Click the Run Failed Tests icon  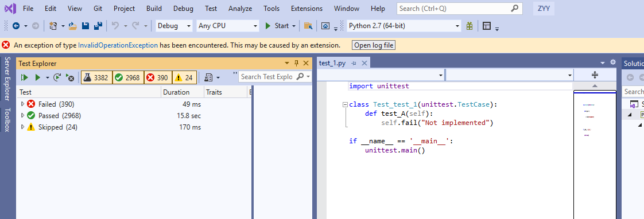70,77
